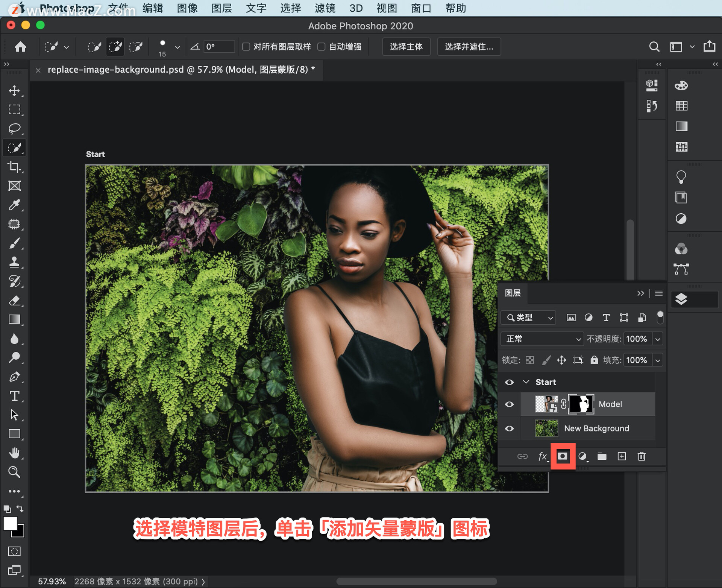Screen dimensions: 722x588
Task: Select the Eyedropper tool
Action: coord(14,205)
